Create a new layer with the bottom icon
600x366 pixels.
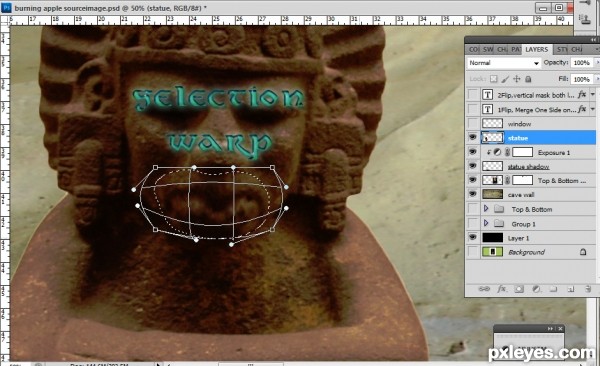tap(571, 289)
